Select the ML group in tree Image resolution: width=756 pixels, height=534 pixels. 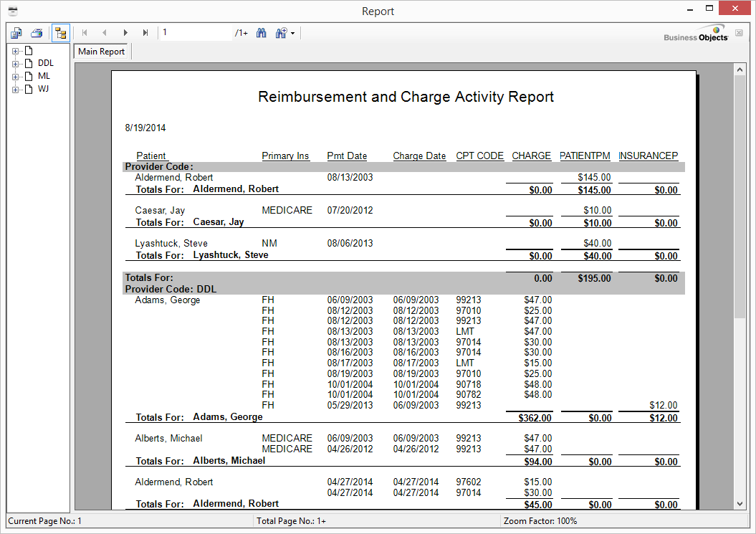coord(44,76)
